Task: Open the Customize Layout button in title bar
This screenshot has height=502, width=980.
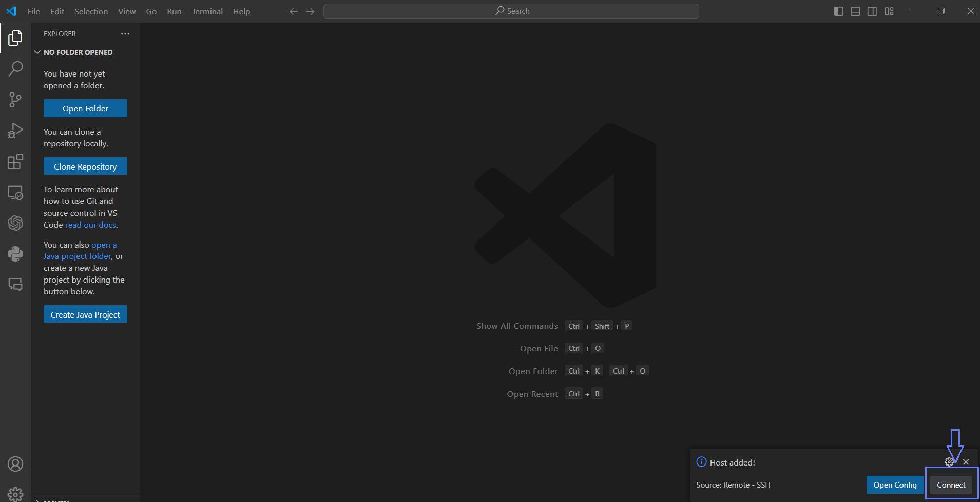Action: tap(889, 11)
